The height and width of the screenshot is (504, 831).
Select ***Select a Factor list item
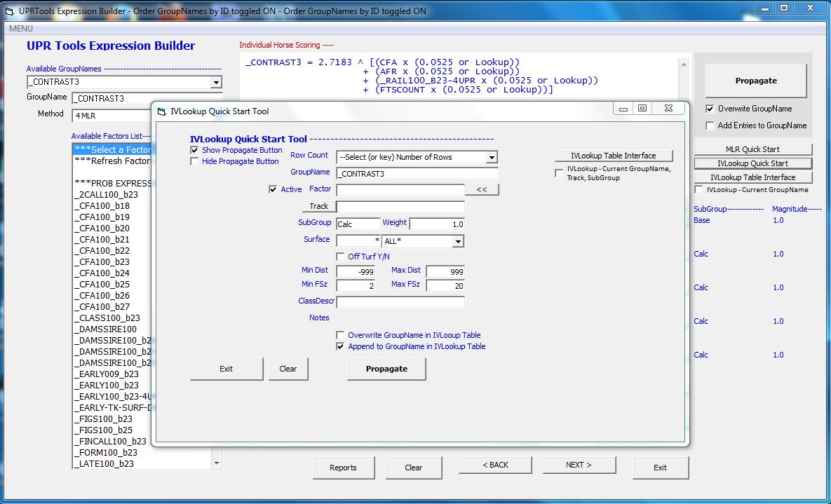click(x=112, y=149)
